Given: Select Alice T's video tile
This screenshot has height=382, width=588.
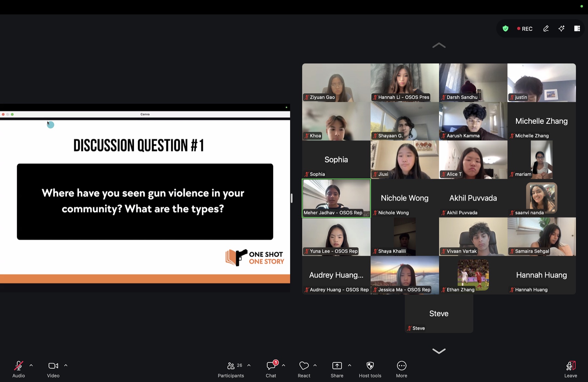Looking at the screenshot, I should click(473, 160).
